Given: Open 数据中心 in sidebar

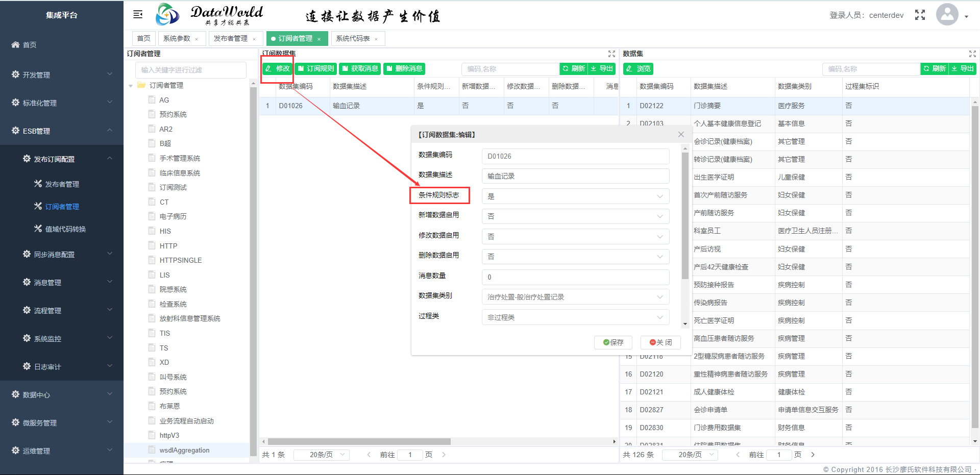Looking at the screenshot, I should (x=61, y=394).
